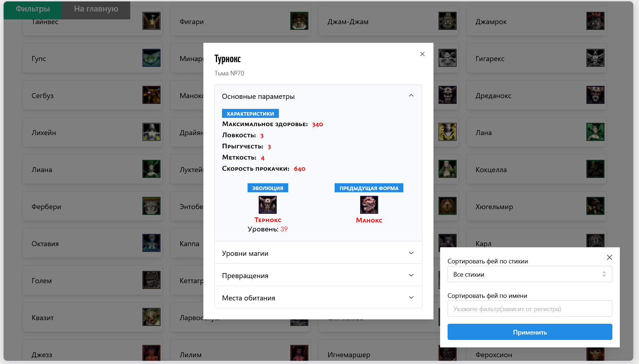Select the Ферохсион fairy name
The width and height of the screenshot is (639, 364).
pyautogui.click(x=494, y=355)
